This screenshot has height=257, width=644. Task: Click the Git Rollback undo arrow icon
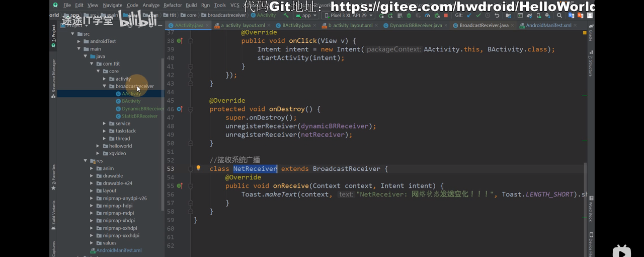click(497, 16)
